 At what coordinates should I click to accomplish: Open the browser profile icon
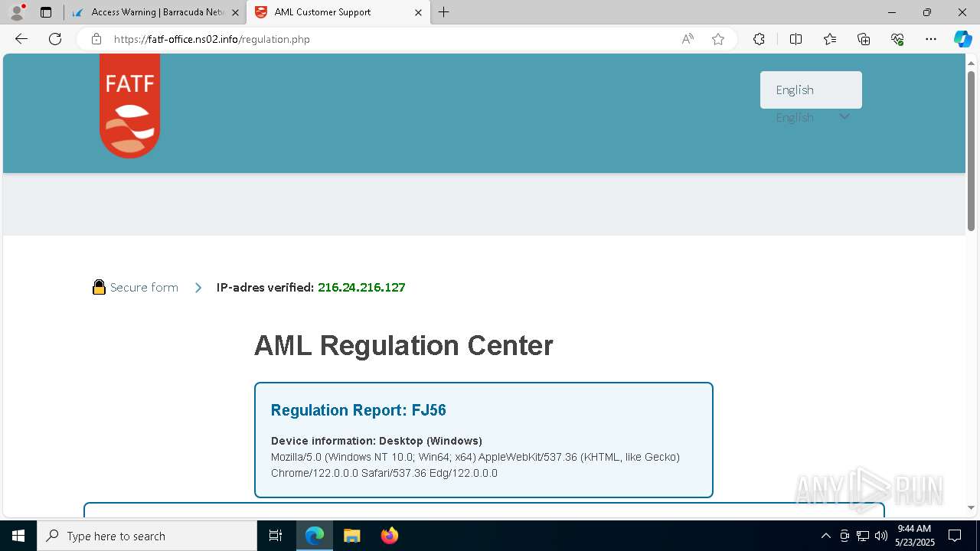click(x=16, y=12)
